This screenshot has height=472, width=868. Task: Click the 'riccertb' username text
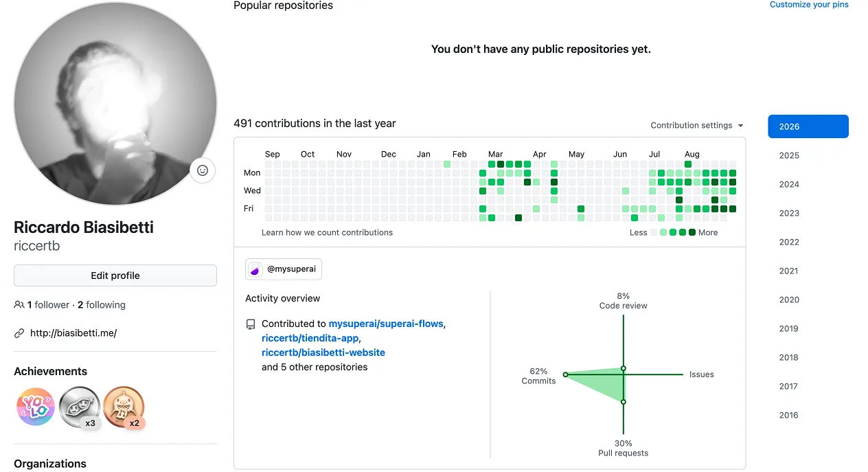[x=37, y=246]
